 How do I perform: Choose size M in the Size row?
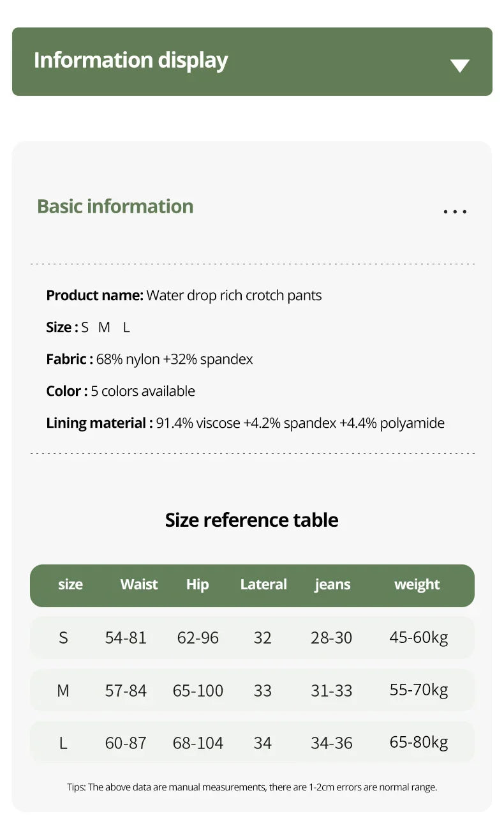[x=104, y=328]
